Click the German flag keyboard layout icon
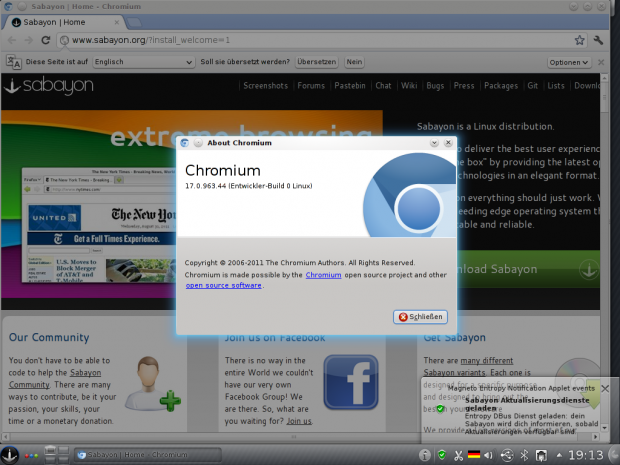Image resolution: width=620 pixels, height=465 pixels. pos(473,455)
